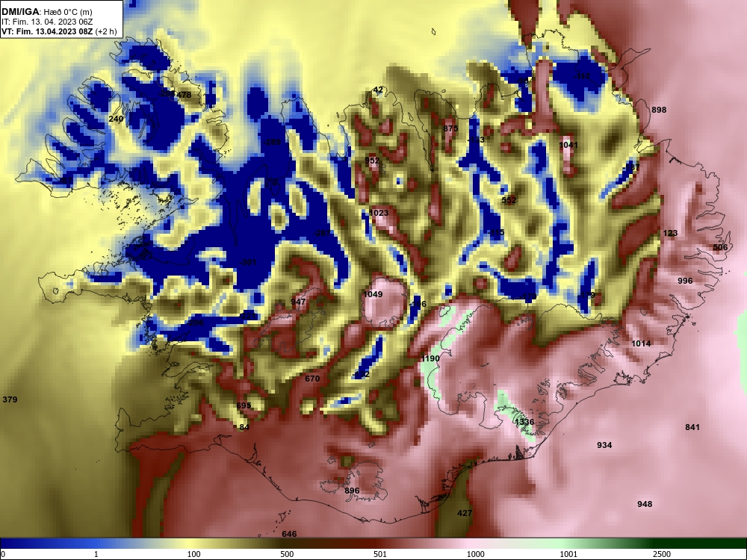Click the map value '-301'
Viewport: 747px width, 560px height.
click(x=248, y=262)
